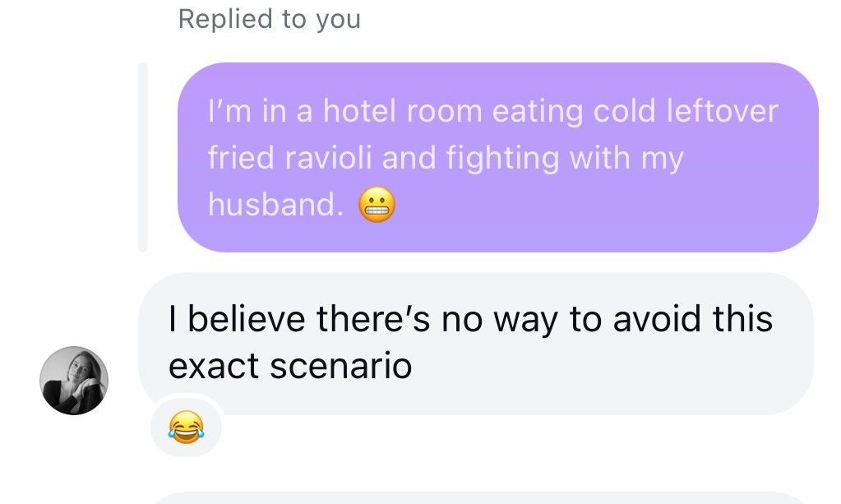Tap the line "fried ravioli and fighting with my"
This screenshot has height=504, width=841.
click(446, 158)
